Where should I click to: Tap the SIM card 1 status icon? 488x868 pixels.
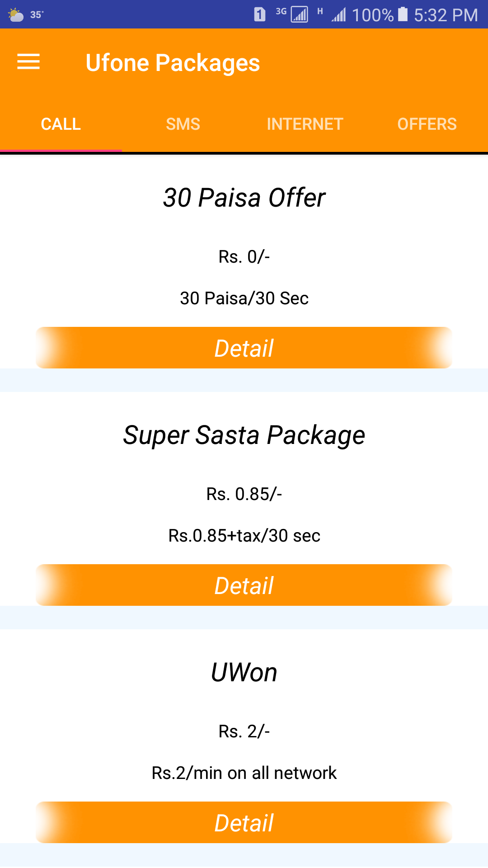(x=259, y=14)
